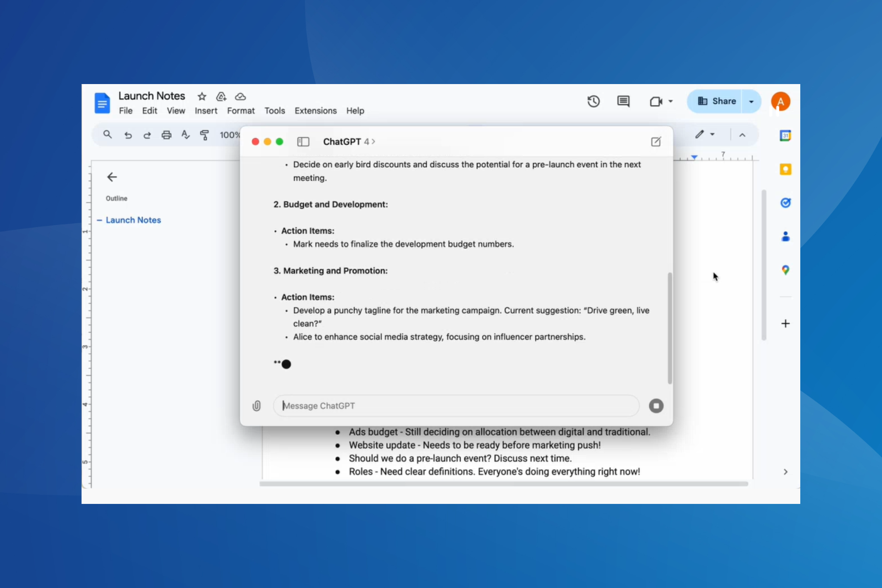Open the Format menu

tap(241, 111)
